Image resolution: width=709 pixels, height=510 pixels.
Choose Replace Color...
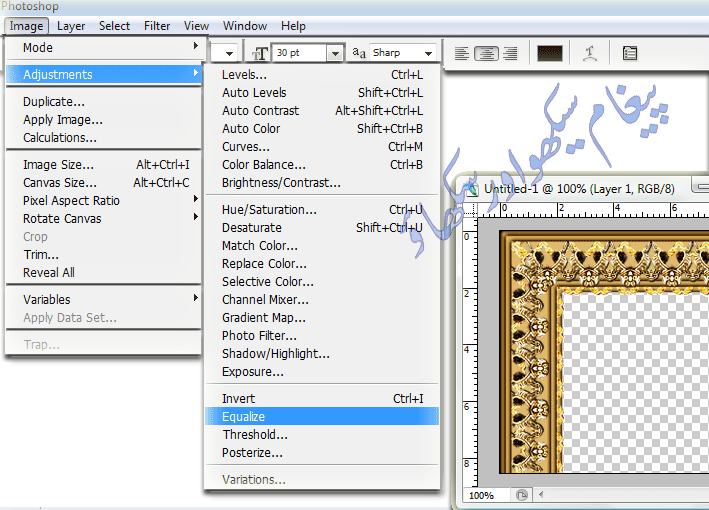(x=322, y=264)
